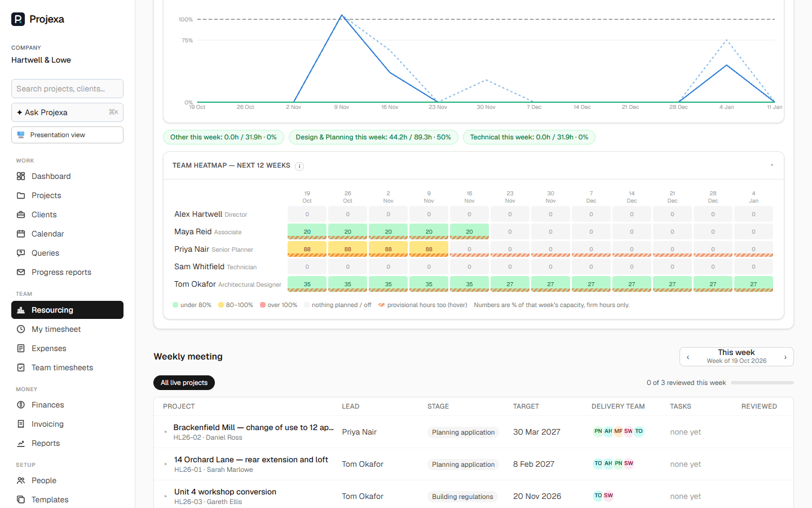Expand the Unit 4 workshop conversion row
This screenshot has height=508, width=812.
(166, 496)
